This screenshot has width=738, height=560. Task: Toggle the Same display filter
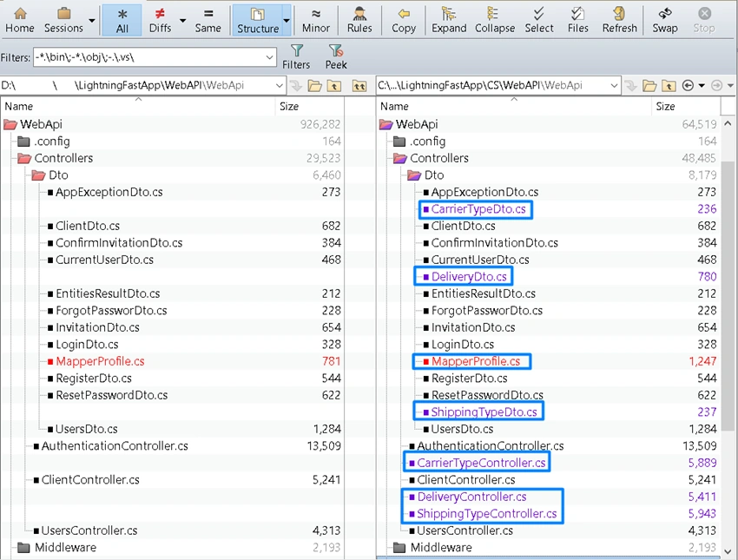(208, 20)
